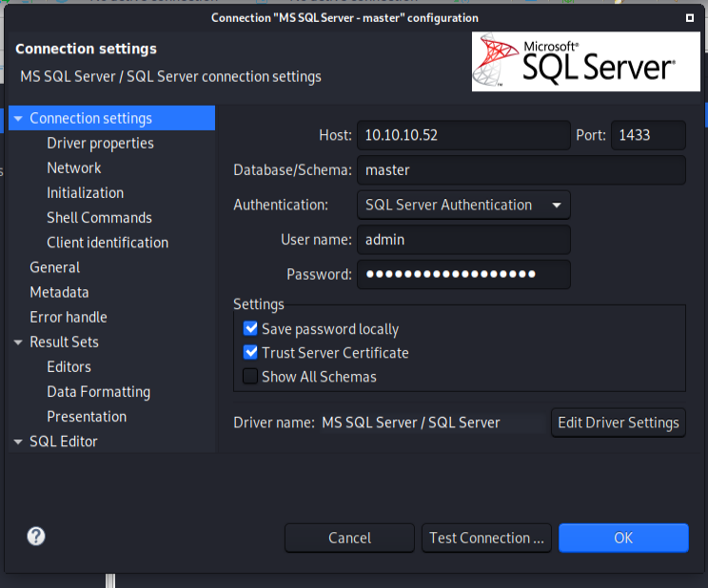Collapse the Connection settings tree node
Viewport: 708px width, 588px height.
[x=18, y=119]
